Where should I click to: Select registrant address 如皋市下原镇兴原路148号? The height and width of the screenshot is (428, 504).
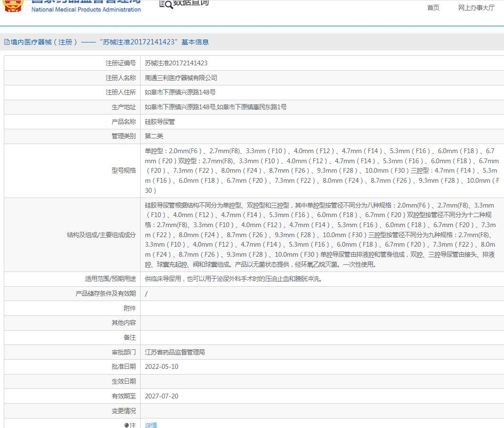point(180,92)
